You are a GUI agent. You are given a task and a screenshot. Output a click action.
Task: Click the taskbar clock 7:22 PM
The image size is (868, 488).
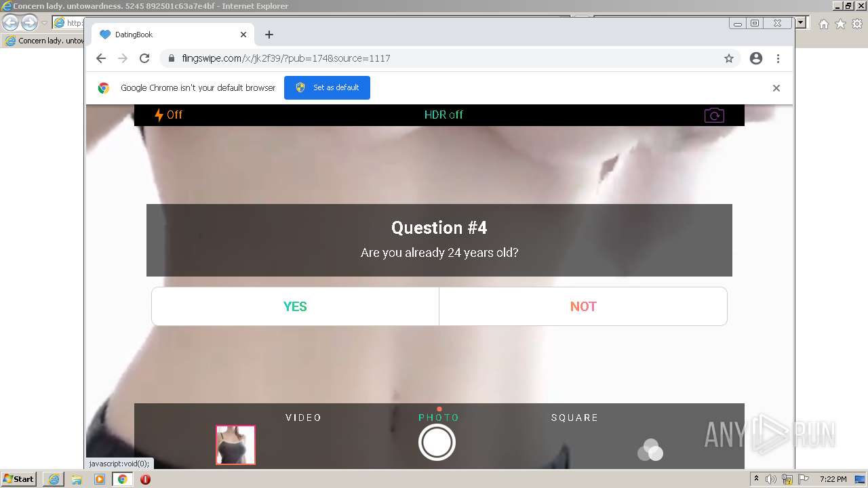(833, 479)
